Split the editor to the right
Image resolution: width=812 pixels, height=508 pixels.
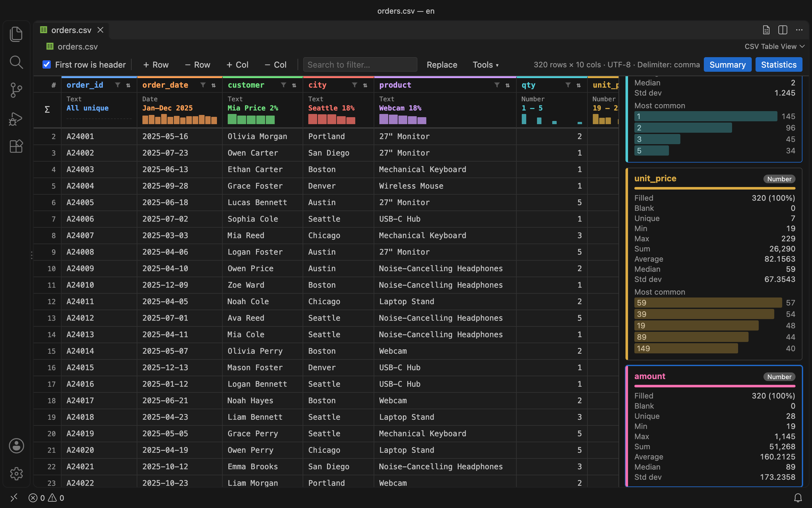click(x=783, y=30)
